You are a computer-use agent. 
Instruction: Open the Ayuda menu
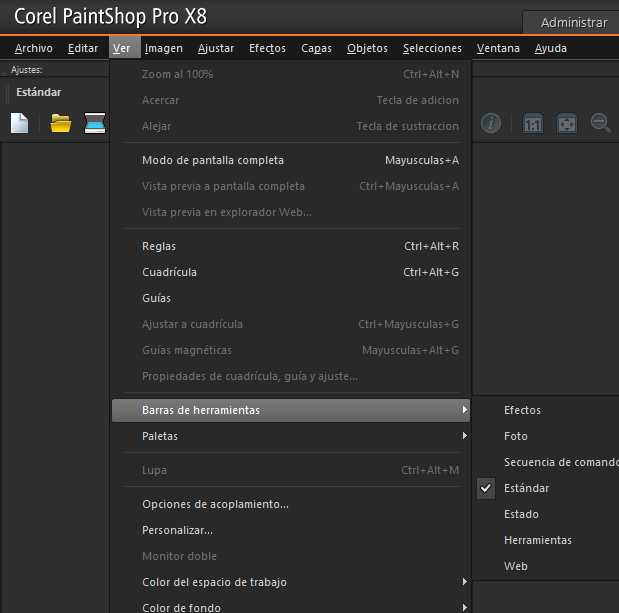click(x=550, y=48)
